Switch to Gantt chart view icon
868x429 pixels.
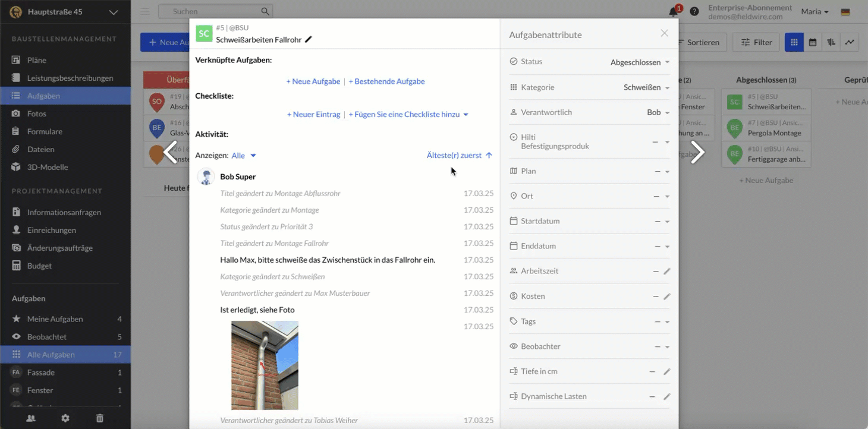click(831, 42)
